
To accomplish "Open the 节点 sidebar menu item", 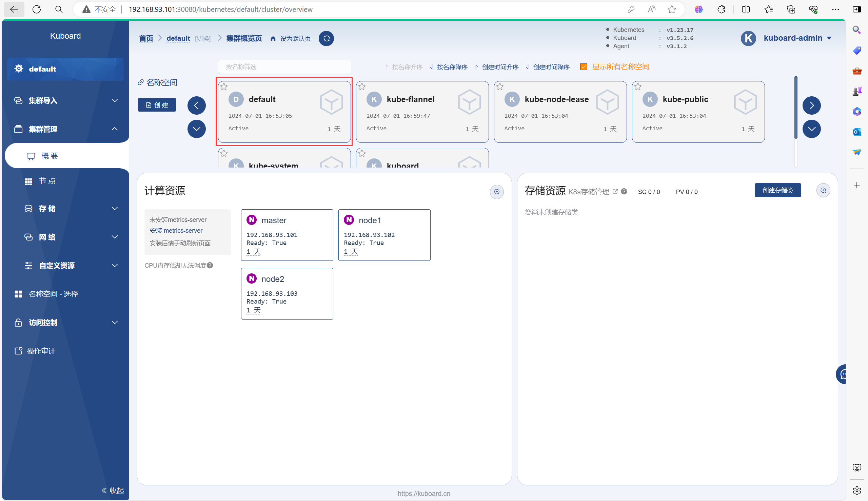I will tap(47, 181).
